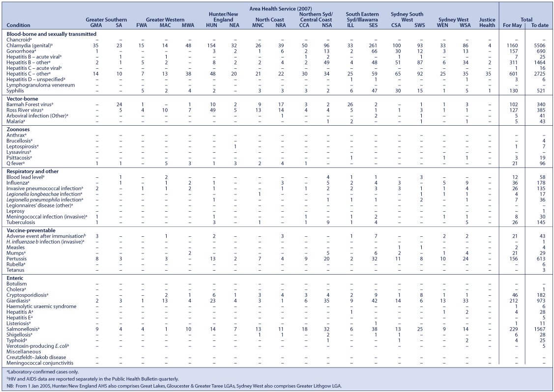Select the "Zoonoses" section heading
This screenshot has width=554, height=392.
18,130
